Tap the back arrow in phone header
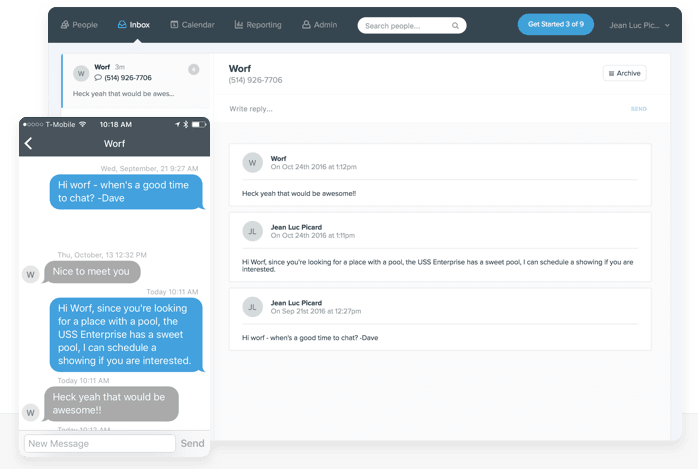The image size is (698, 469). click(28, 144)
